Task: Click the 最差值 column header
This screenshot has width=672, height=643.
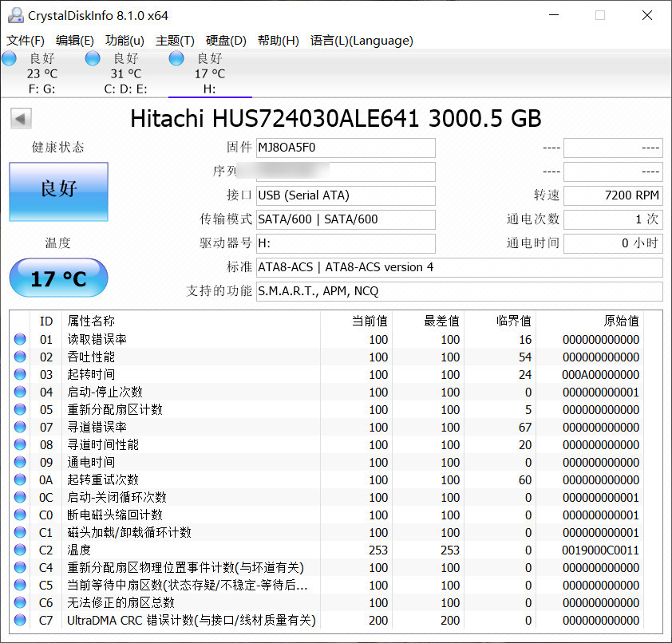Action: pos(441,321)
